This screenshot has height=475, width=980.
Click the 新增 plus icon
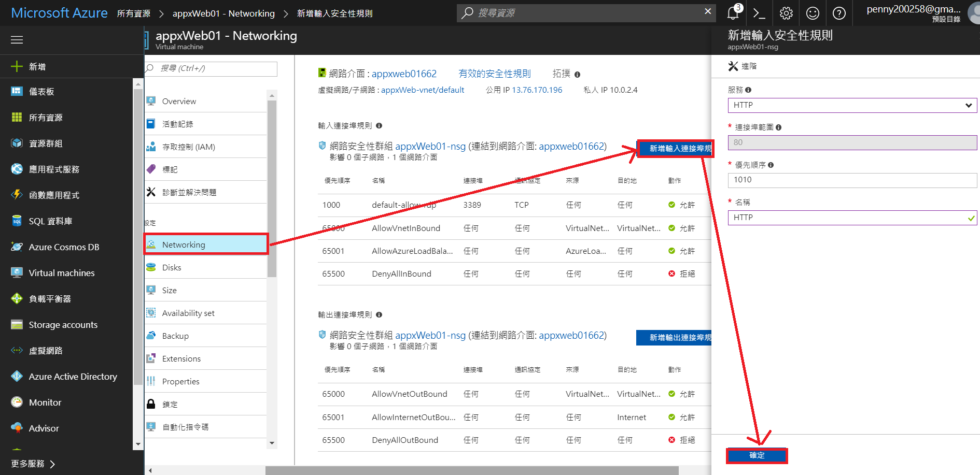point(17,66)
